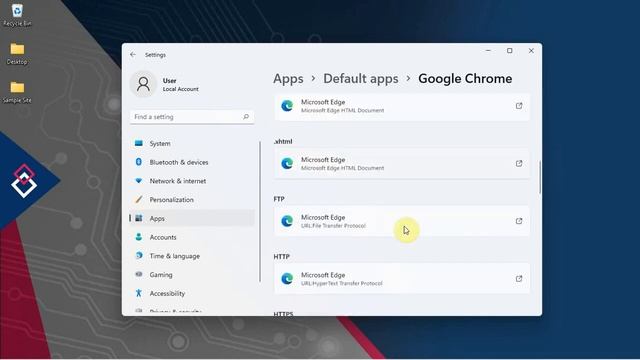Viewport: 640px width, 360px height.
Task: Open Network & internet category
Action: click(192, 181)
